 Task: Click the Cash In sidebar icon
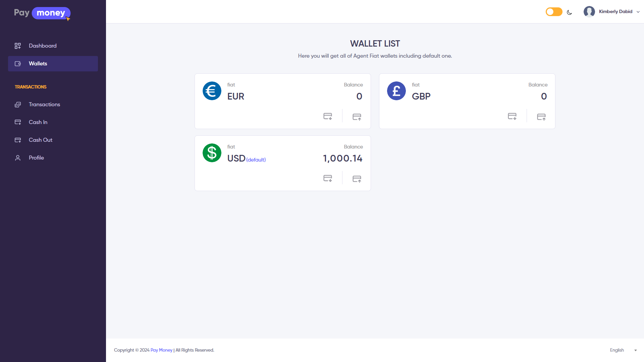[18, 122]
